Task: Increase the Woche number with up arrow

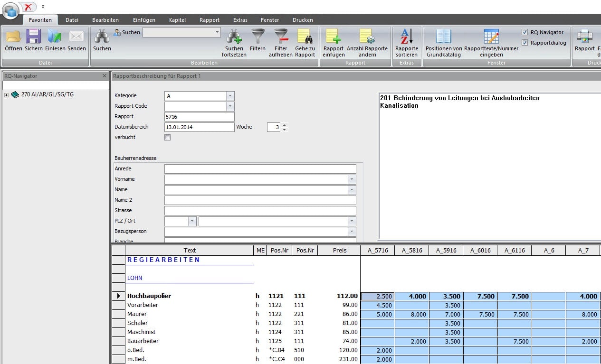Action: coord(284,125)
